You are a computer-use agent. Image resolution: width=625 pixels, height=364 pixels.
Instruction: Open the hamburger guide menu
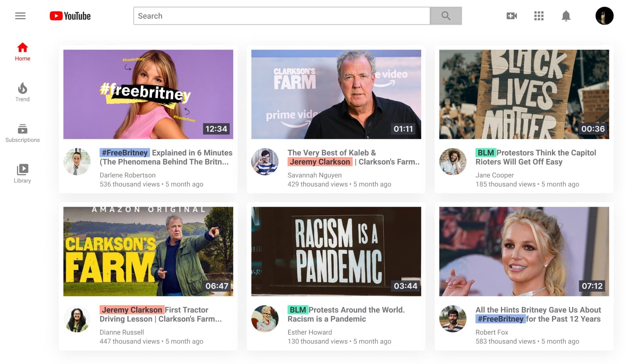click(x=20, y=16)
